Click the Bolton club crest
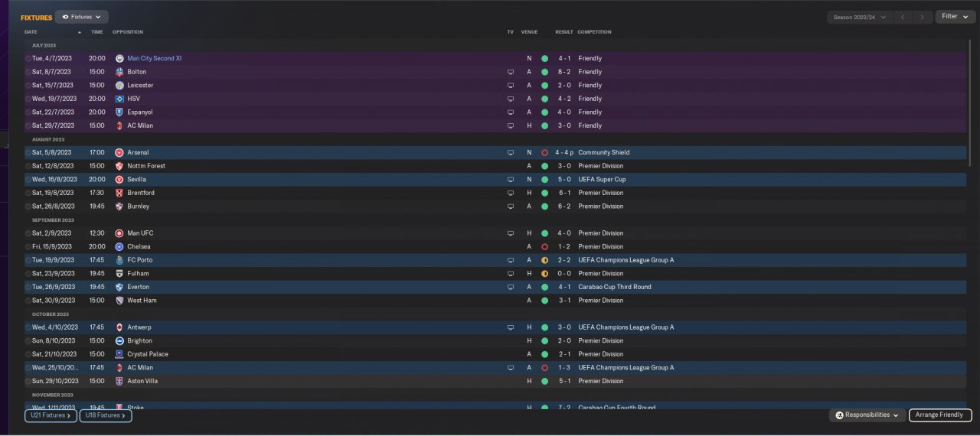This screenshot has width=980, height=436. (x=119, y=72)
